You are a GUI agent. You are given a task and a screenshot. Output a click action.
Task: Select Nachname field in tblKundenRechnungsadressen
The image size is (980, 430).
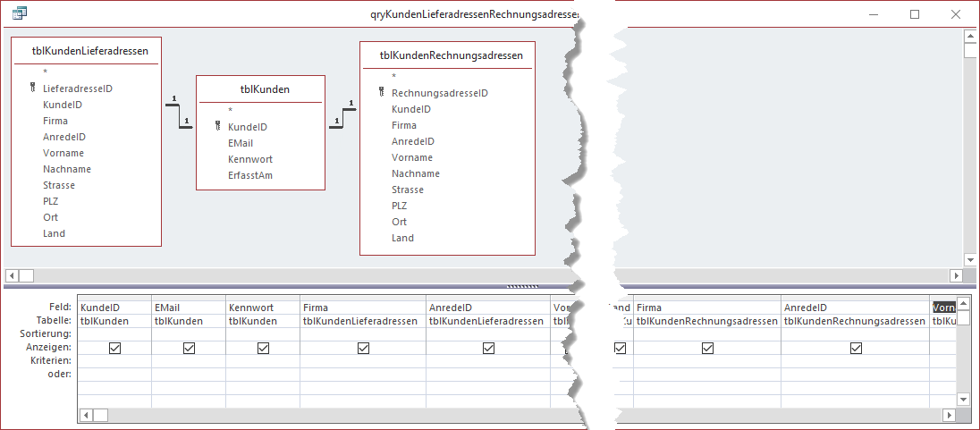tap(416, 173)
